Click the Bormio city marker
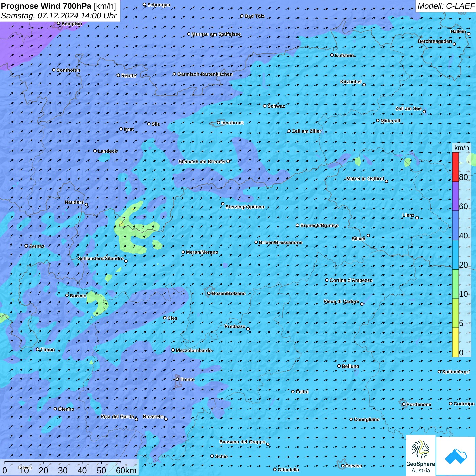 point(67,295)
